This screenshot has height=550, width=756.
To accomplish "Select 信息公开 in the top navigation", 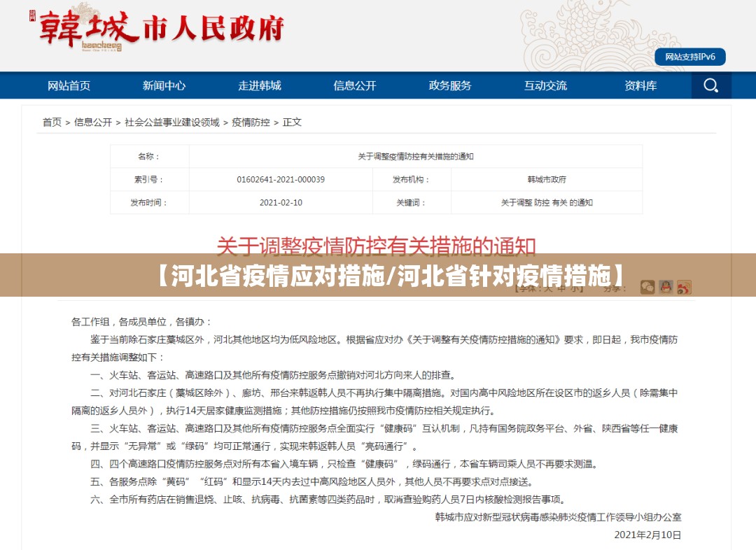I will (x=355, y=85).
